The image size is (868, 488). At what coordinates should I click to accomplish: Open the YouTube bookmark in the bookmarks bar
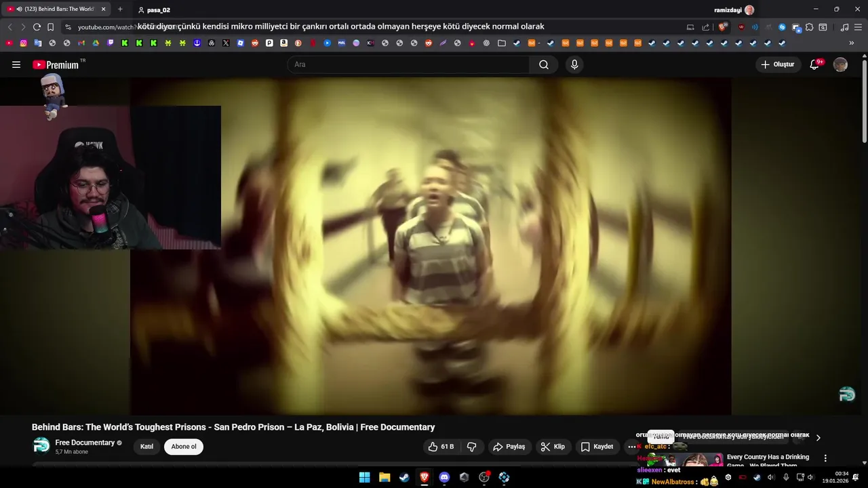[x=9, y=43]
